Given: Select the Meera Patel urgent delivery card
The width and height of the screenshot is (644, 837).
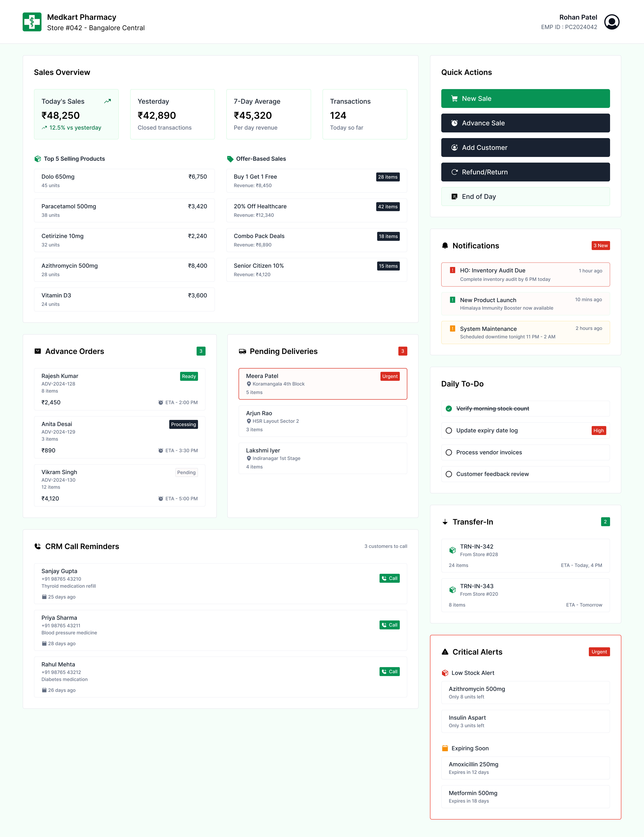Looking at the screenshot, I should point(323,384).
